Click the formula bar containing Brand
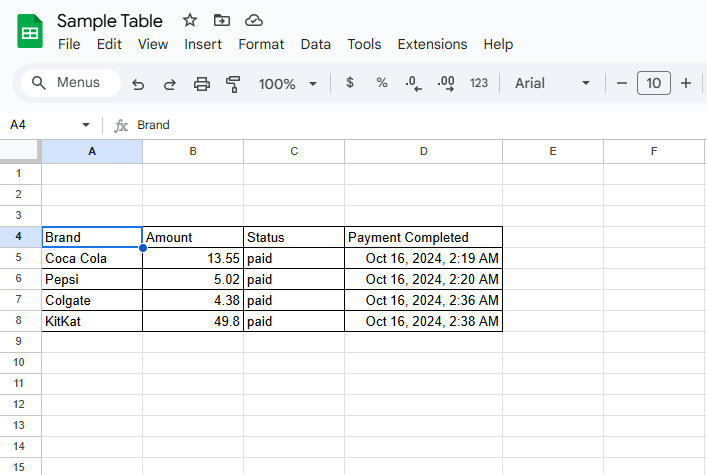Image resolution: width=707 pixels, height=475 pixels. pyautogui.click(x=419, y=125)
